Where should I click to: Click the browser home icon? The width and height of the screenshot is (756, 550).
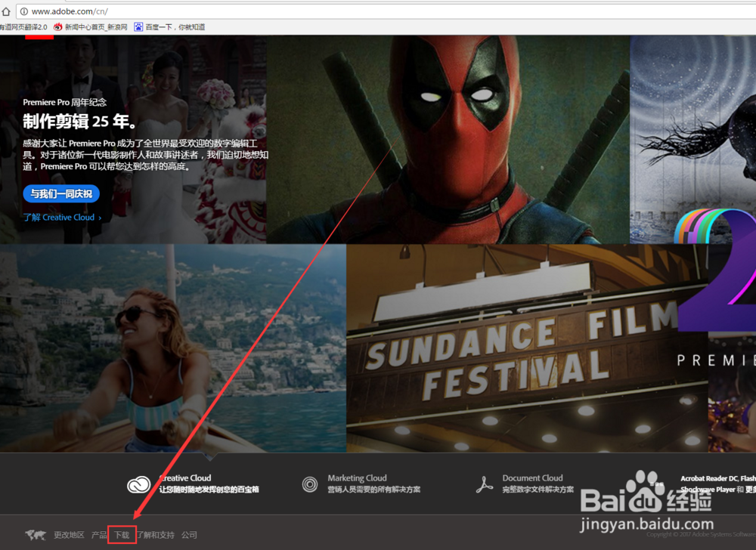tap(6, 11)
